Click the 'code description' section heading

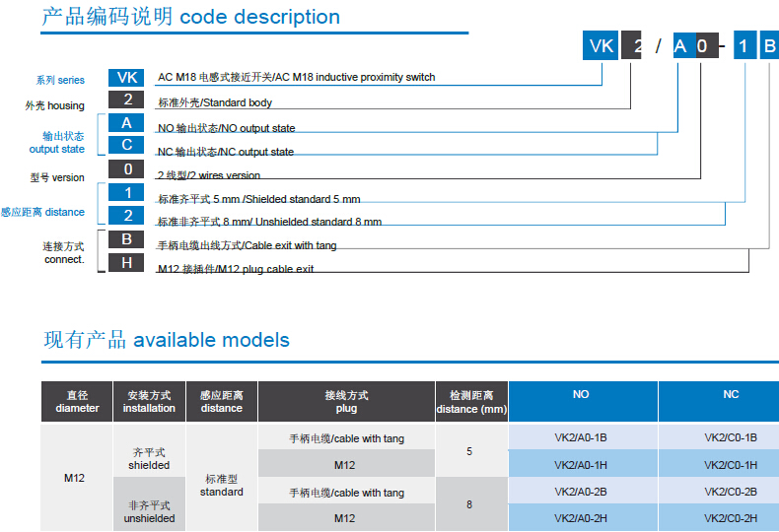190,17
